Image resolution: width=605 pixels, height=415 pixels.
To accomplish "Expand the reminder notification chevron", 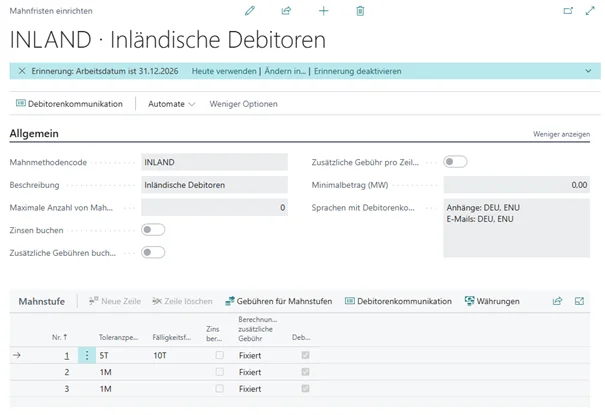I will pos(588,71).
